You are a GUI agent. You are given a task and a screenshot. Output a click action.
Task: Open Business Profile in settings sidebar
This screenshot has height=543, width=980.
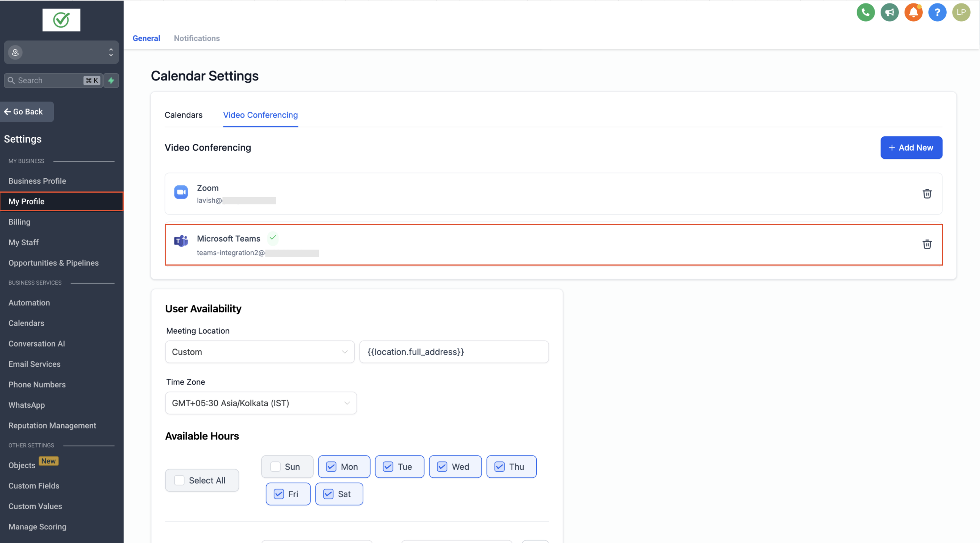point(37,181)
